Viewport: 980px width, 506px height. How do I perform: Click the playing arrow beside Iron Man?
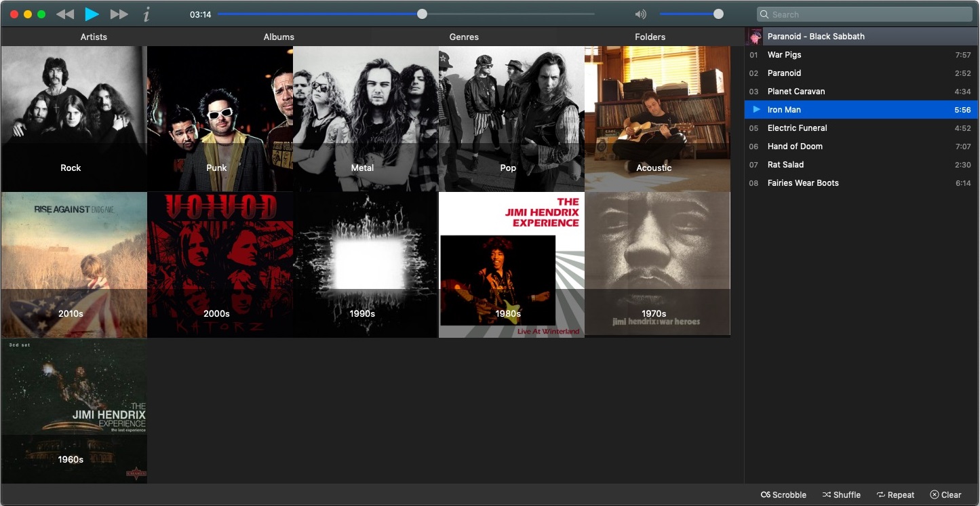click(x=756, y=109)
